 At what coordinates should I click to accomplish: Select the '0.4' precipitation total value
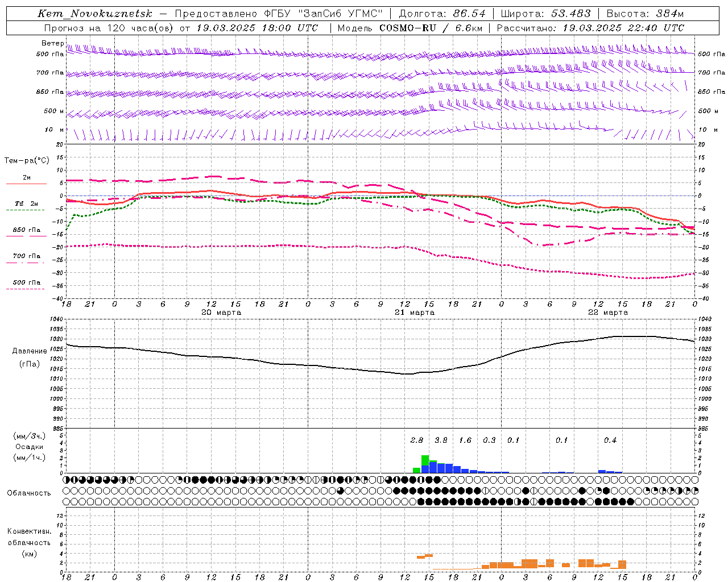coord(610,440)
